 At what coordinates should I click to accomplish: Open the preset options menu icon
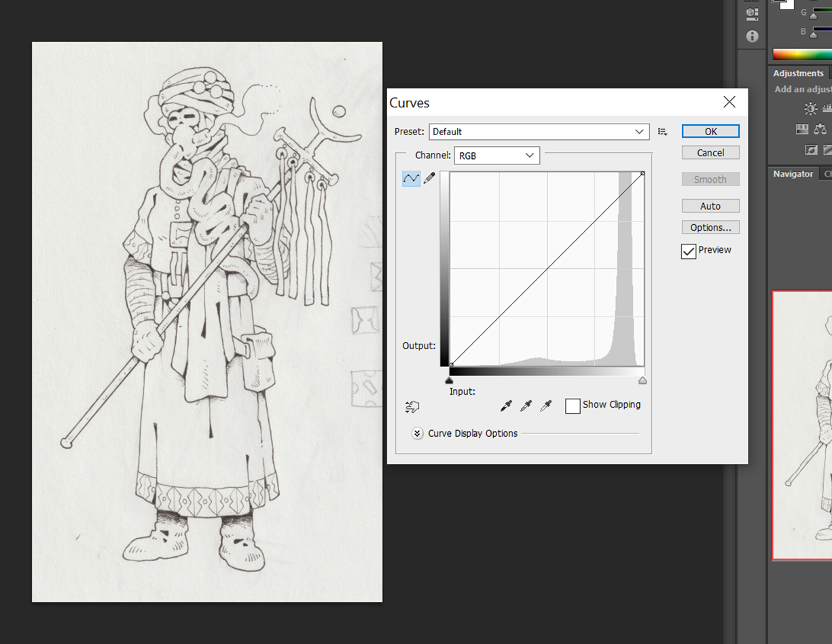(x=663, y=132)
